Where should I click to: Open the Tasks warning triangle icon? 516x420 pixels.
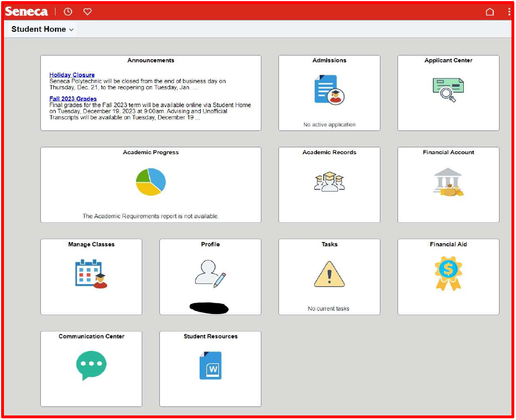click(x=329, y=274)
